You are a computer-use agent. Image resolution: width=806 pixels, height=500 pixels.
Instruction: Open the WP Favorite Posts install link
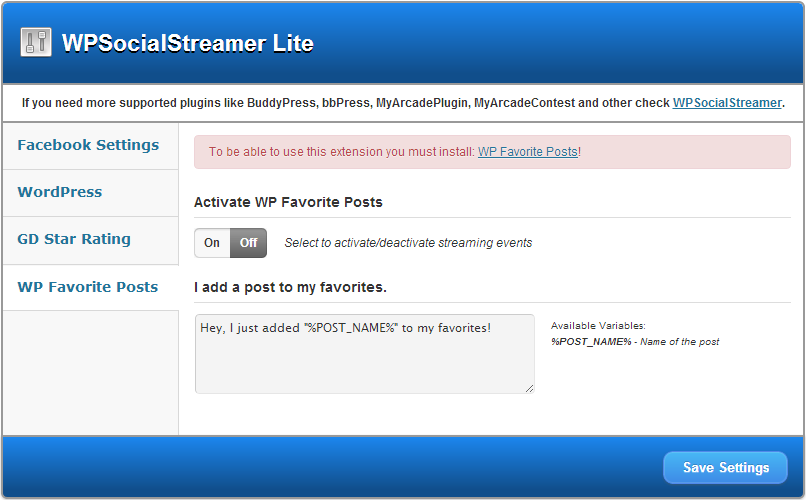527,152
